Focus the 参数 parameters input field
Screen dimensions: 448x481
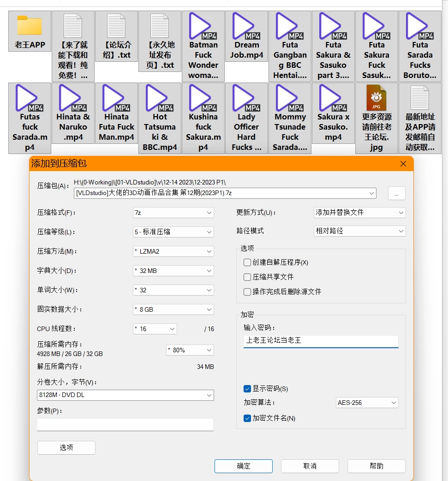tap(125, 425)
